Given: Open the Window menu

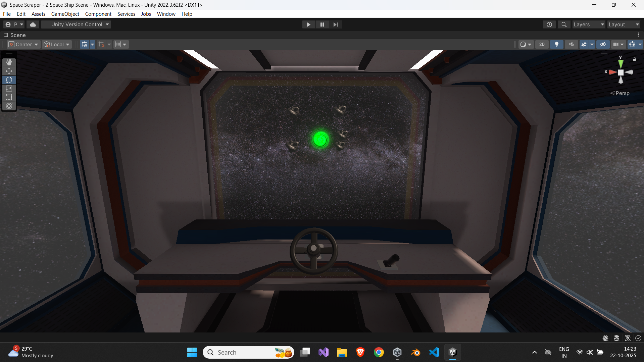Looking at the screenshot, I should [x=166, y=14].
